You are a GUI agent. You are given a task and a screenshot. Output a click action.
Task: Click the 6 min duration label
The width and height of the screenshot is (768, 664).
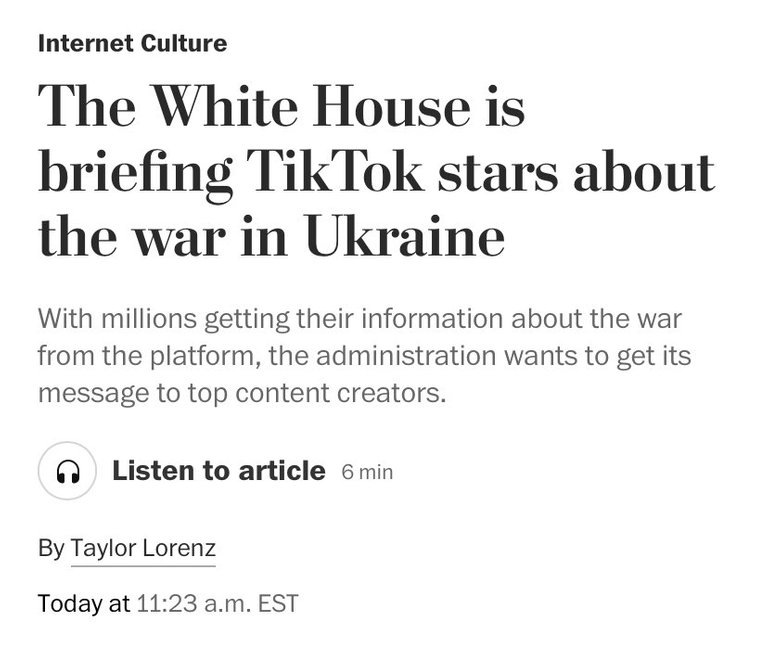pyautogui.click(x=367, y=473)
